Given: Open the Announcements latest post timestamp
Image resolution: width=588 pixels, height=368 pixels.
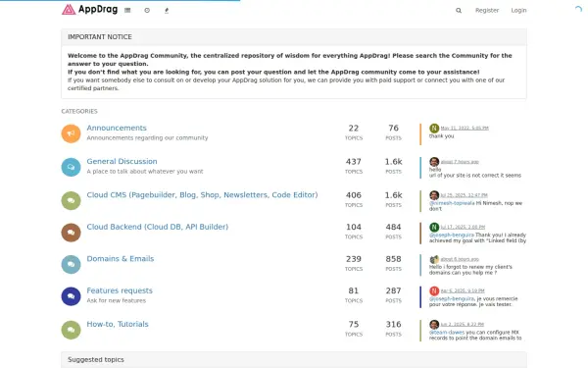Looking at the screenshot, I should click(x=465, y=128).
